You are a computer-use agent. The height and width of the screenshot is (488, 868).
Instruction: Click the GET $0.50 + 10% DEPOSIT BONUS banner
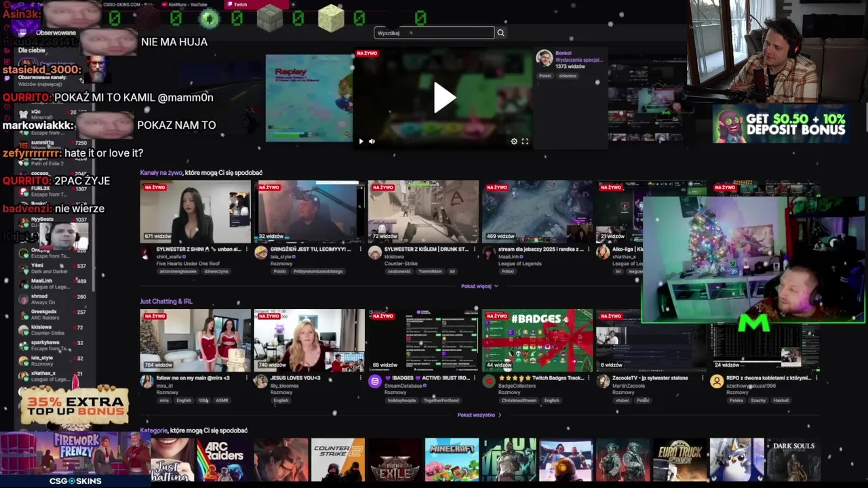[781, 125]
